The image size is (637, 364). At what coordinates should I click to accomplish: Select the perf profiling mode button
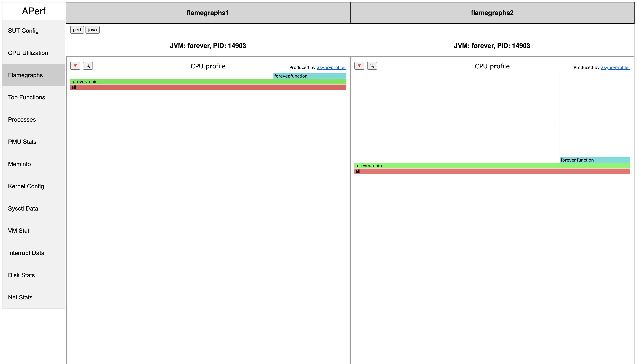click(x=77, y=30)
